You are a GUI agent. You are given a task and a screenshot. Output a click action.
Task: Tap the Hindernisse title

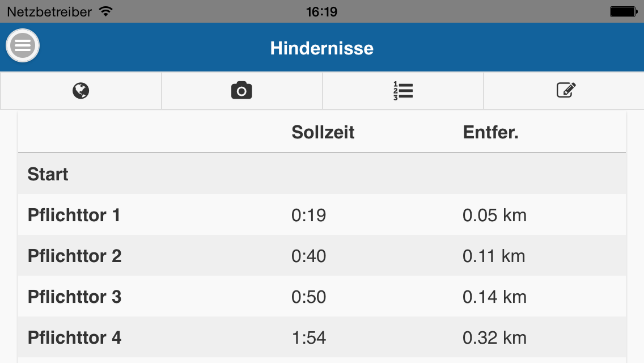tap(322, 48)
